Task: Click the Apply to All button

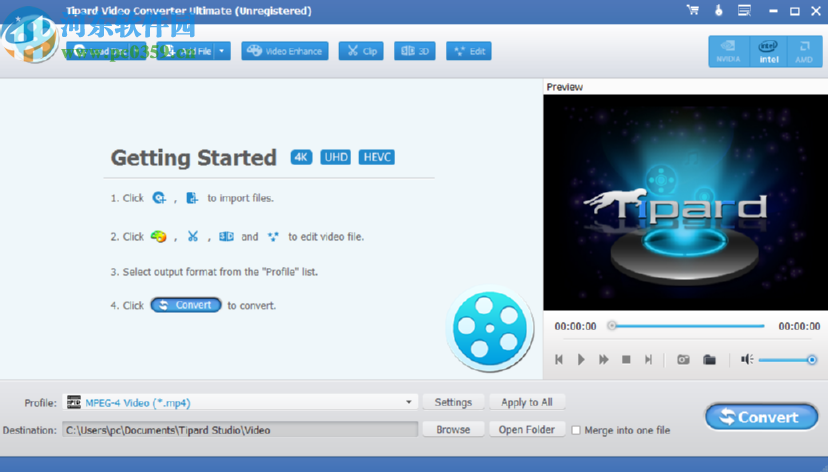Action: click(527, 402)
